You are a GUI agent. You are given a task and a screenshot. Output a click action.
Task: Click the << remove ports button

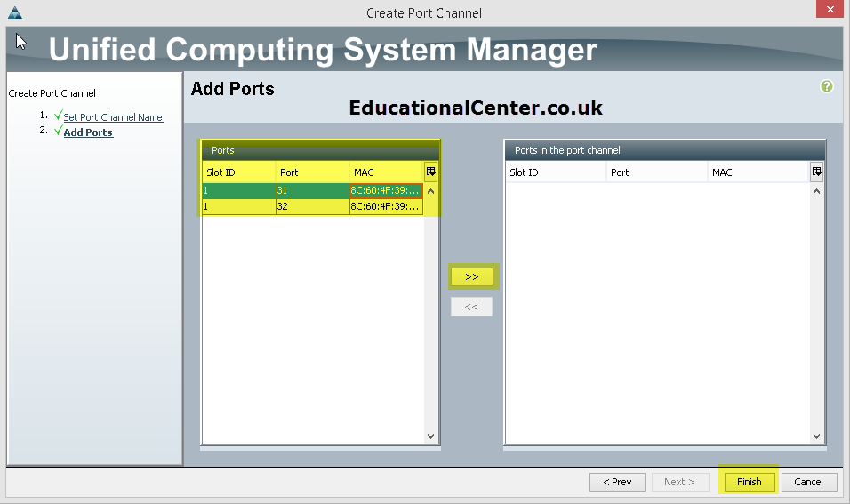[471, 307]
